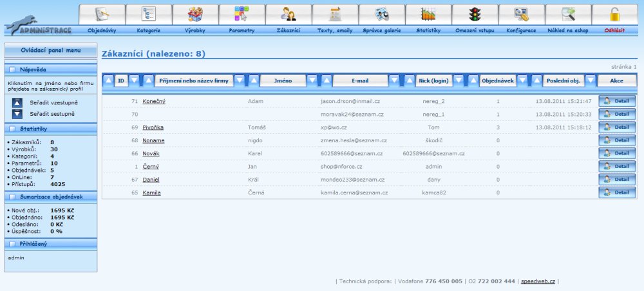644x291 pixels.
Task: Toggle the square box beside Sumarizace objednávek
Action: pos(12,196)
